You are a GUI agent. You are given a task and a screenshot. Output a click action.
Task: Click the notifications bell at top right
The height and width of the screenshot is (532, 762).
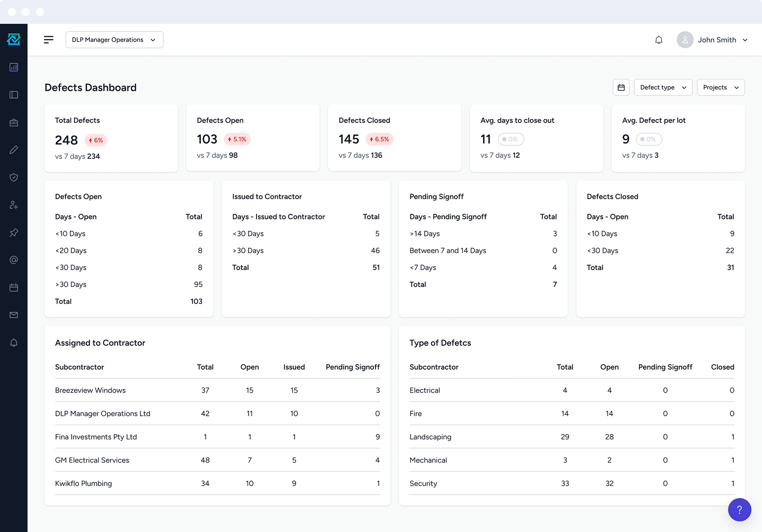click(x=659, y=40)
